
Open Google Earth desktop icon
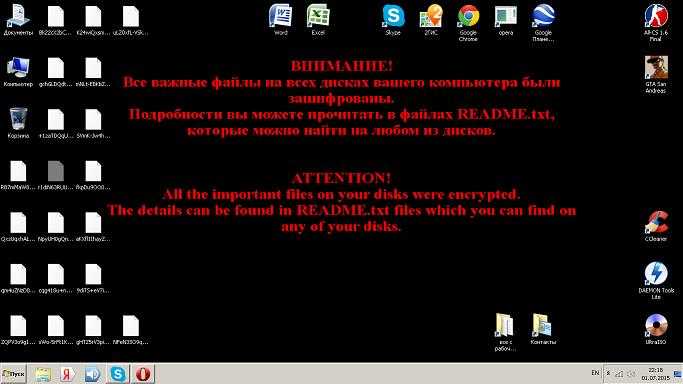[x=543, y=23]
